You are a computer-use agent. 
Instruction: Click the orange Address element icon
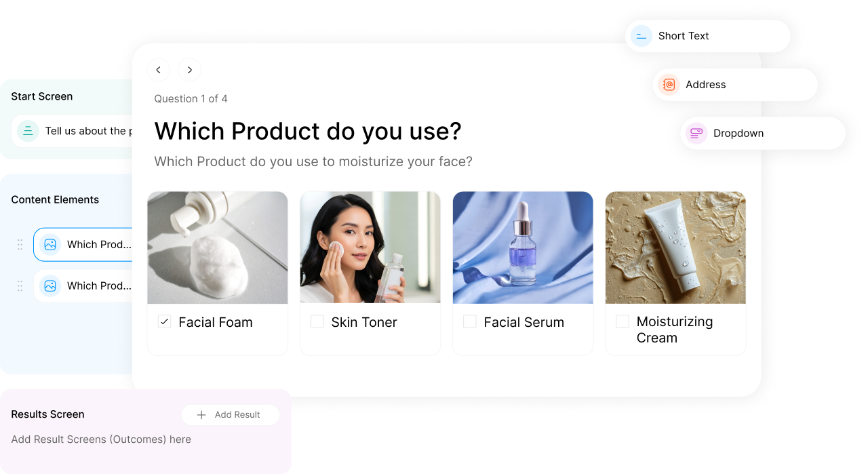click(669, 85)
